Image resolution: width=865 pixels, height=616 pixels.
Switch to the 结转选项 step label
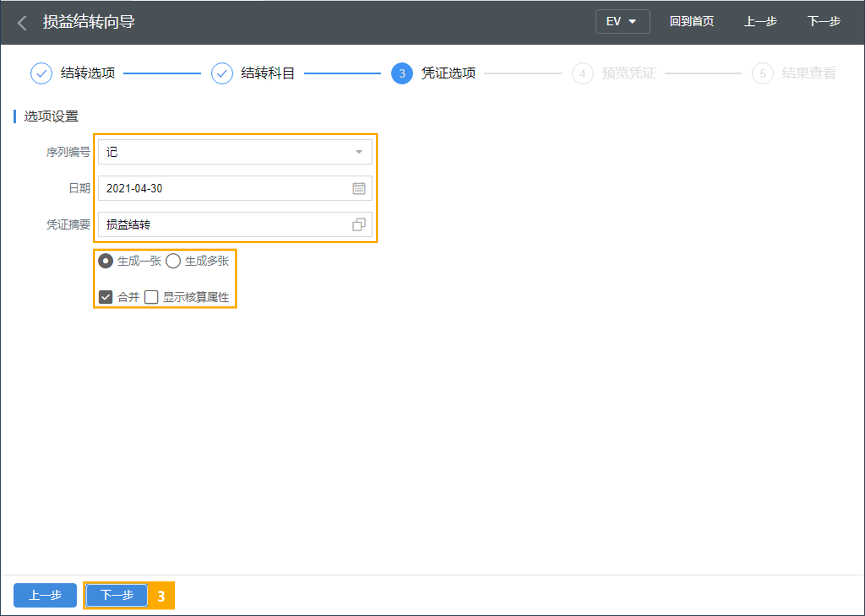(88, 73)
